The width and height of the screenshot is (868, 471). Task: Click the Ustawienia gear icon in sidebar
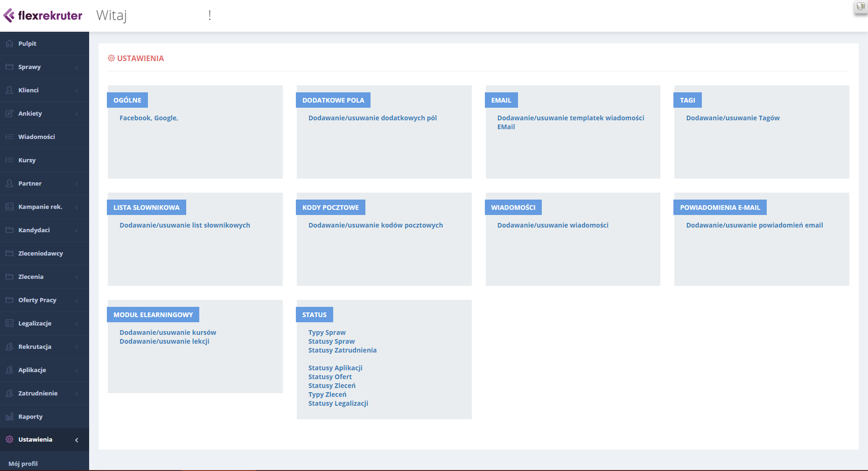tap(9, 439)
